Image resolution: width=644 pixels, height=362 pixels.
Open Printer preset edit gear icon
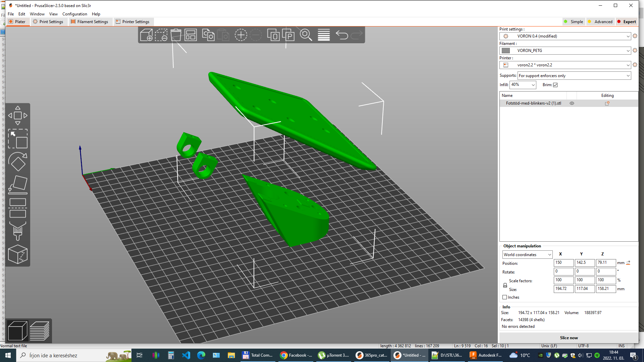[x=635, y=65]
